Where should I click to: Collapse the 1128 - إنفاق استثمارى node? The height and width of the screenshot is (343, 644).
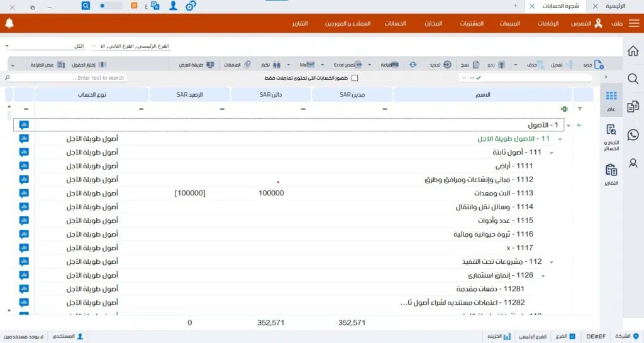click(543, 276)
